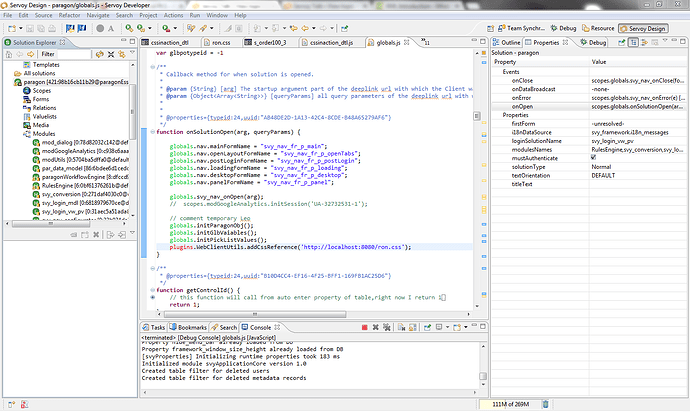Click Refresh icon in Solution Explorer

tap(100, 54)
